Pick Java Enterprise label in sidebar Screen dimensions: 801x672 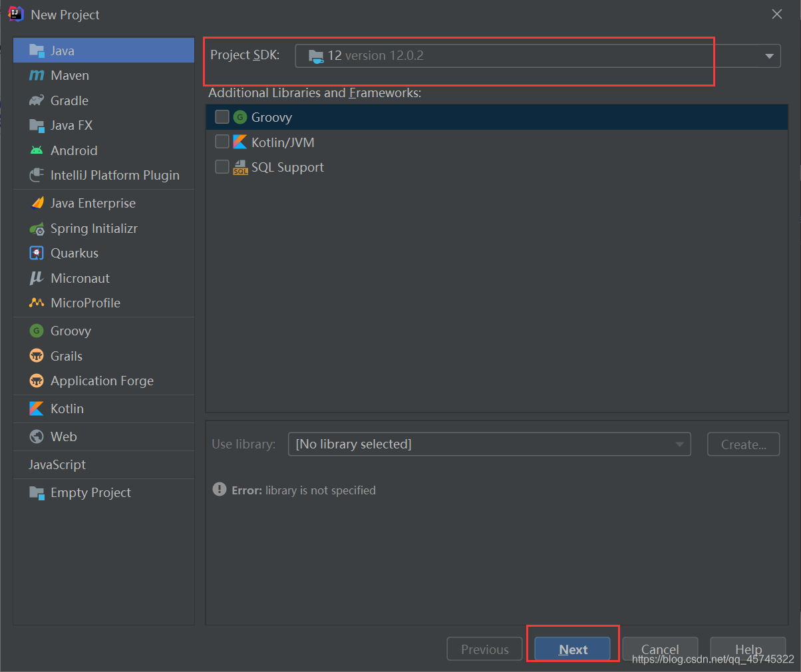click(93, 203)
